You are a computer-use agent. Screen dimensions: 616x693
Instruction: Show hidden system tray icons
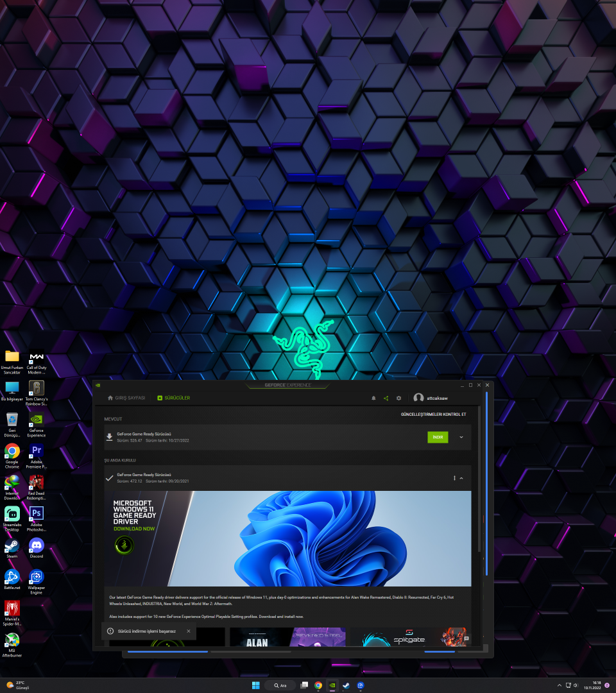tap(560, 685)
